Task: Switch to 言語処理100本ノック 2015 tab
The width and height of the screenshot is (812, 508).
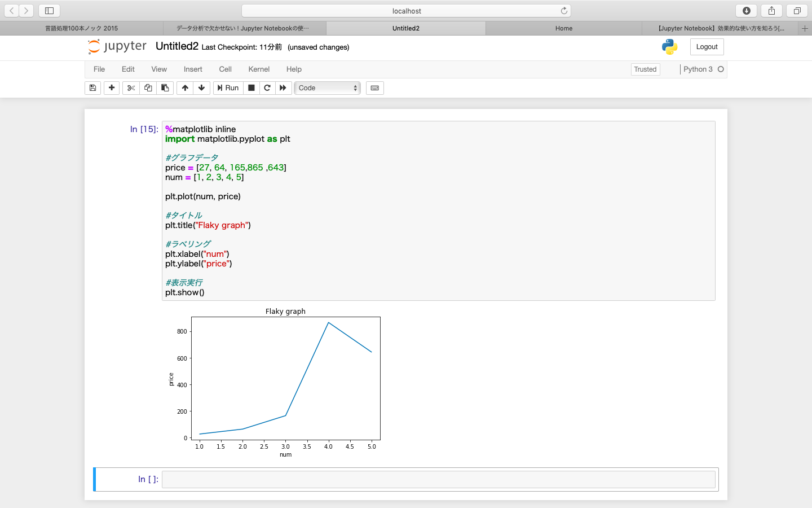Action: pyautogui.click(x=81, y=28)
